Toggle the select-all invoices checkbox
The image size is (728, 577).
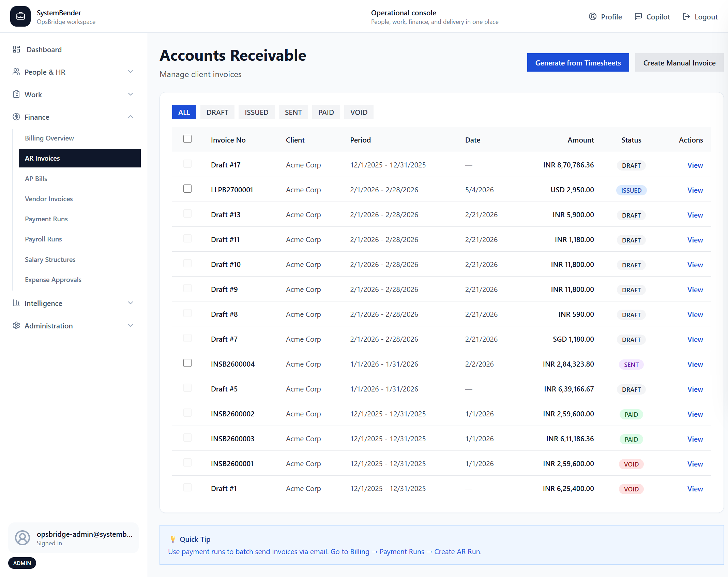pos(187,139)
